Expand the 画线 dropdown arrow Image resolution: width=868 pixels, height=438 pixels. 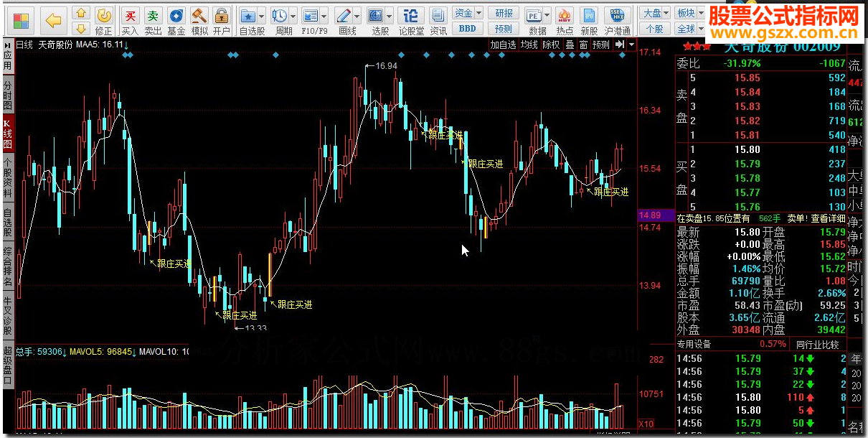point(358,16)
